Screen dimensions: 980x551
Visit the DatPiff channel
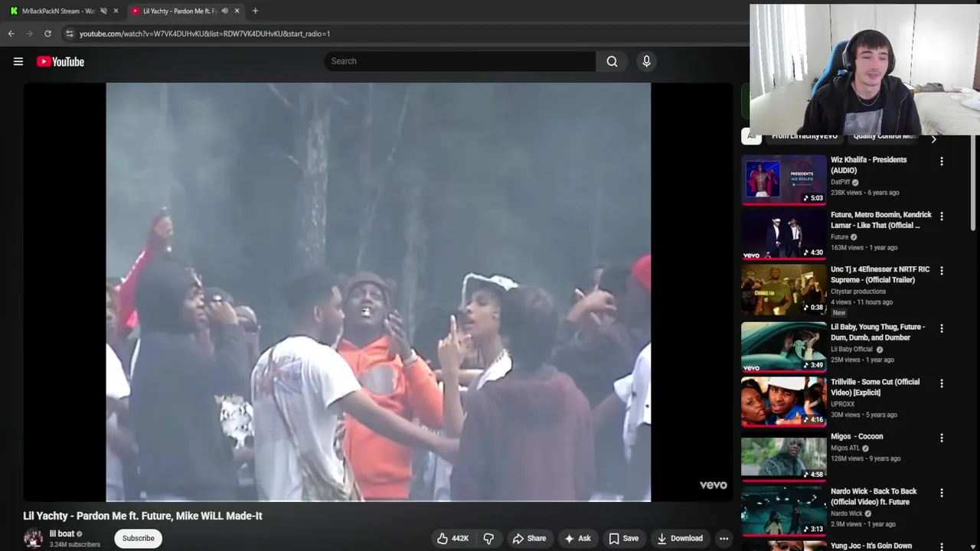coord(841,182)
